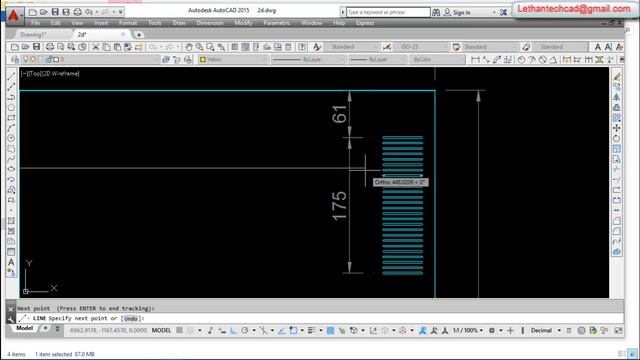This screenshot has height=360, width=640.
Task: Switch to the Model layout tab
Action: (x=24, y=328)
